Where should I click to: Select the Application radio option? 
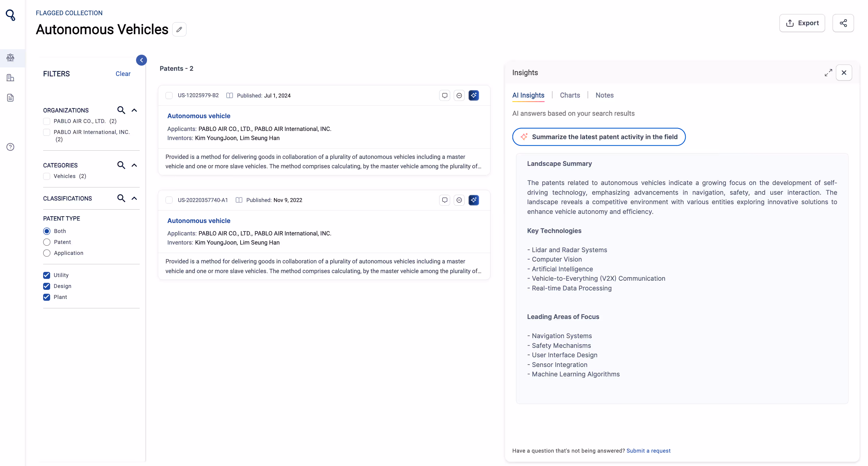tap(47, 253)
